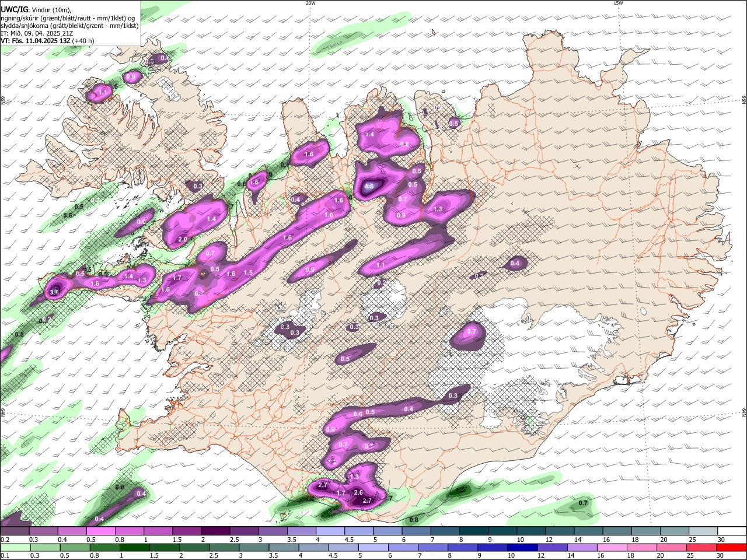Select the '30' label on the snow scale

[721, 540]
